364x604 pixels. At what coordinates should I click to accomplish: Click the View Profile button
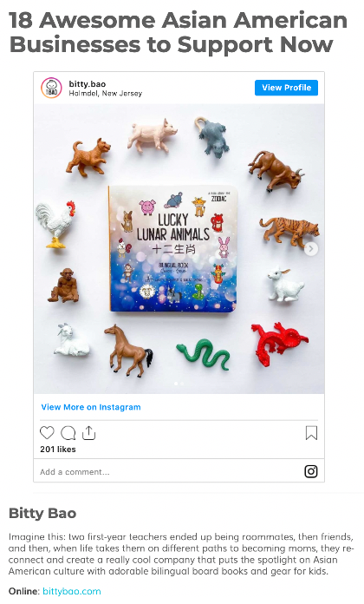pos(286,88)
